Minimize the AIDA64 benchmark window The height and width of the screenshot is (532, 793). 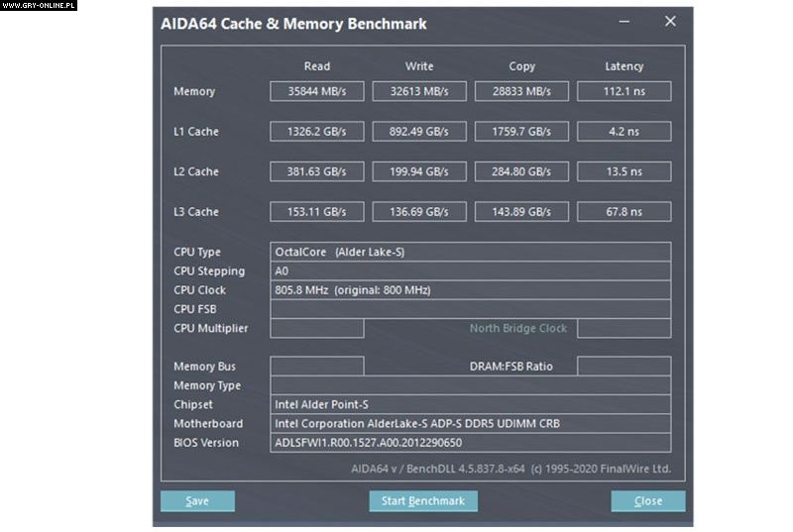624,21
